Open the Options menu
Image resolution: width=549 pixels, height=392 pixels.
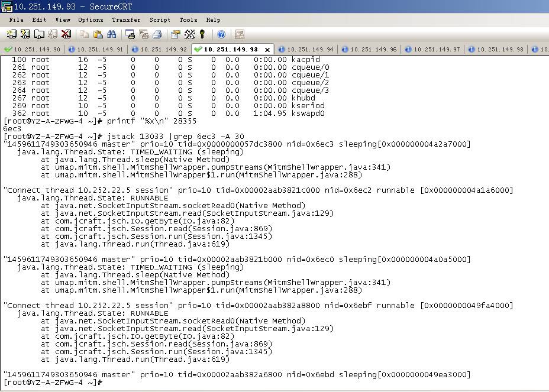91,20
